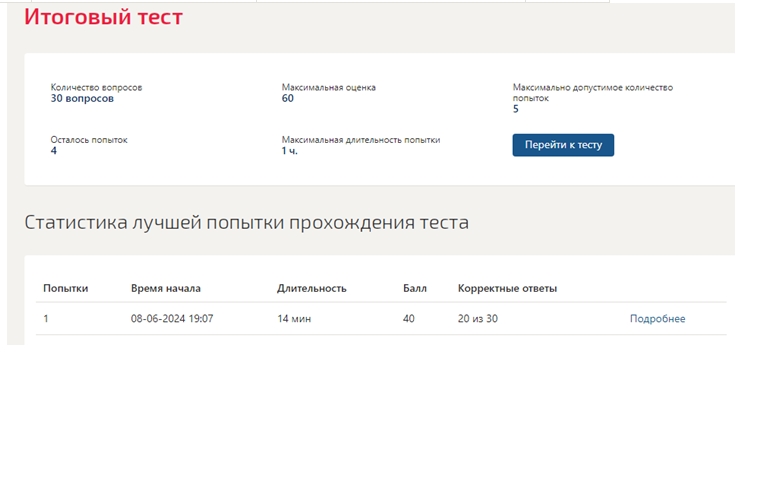Click the Корректные ответы column header
Image resolution: width=764 pixels, height=494 pixels.
507,288
